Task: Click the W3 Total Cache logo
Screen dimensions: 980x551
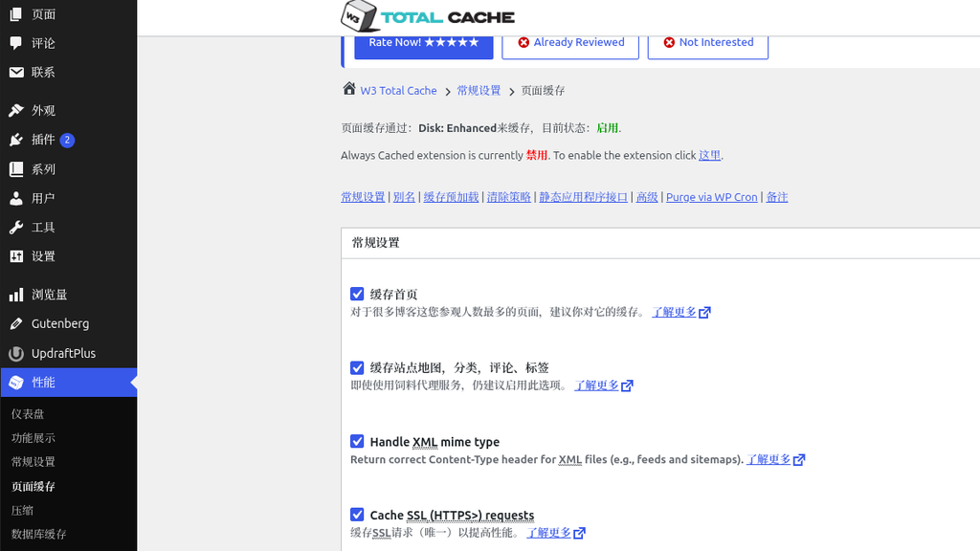Action: 428,16
